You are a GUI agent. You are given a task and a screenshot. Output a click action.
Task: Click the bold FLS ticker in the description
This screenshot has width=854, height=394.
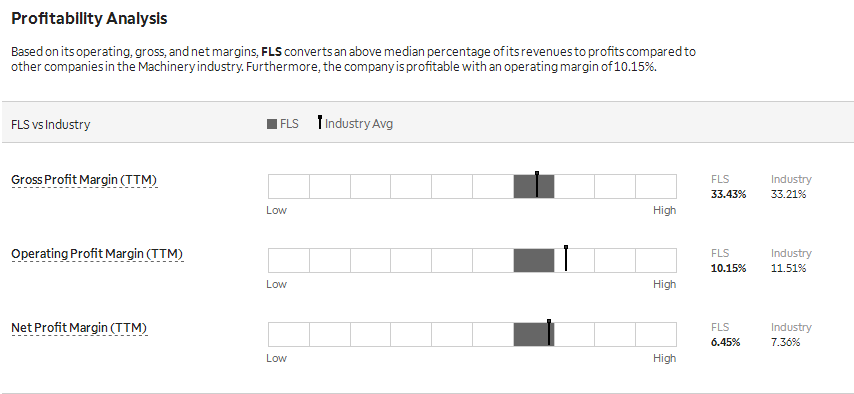coord(271,52)
